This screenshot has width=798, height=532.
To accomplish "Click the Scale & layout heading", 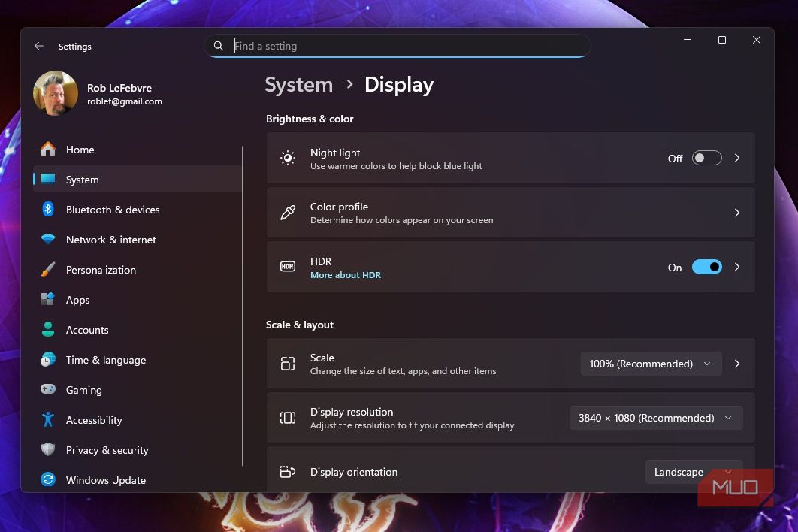I will [300, 325].
